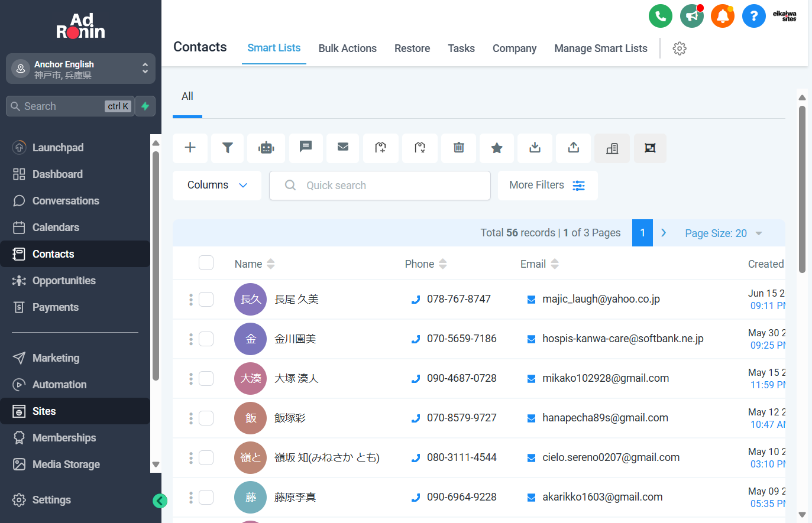Screen dimensions: 812x523
Task: Open the orange bell notifications icon
Action: (723, 16)
